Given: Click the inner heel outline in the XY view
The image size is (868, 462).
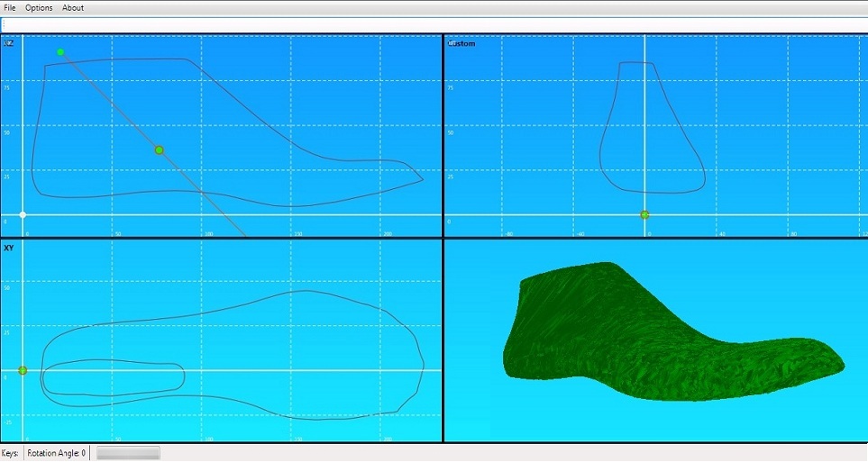Looking at the screenshot, I should click(111, 361).
